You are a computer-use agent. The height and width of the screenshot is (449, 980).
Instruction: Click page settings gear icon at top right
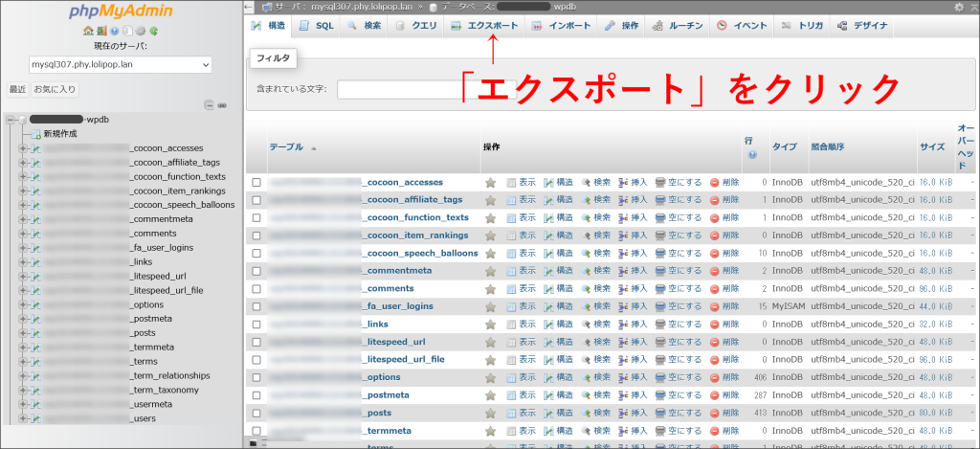click(959, 7)
